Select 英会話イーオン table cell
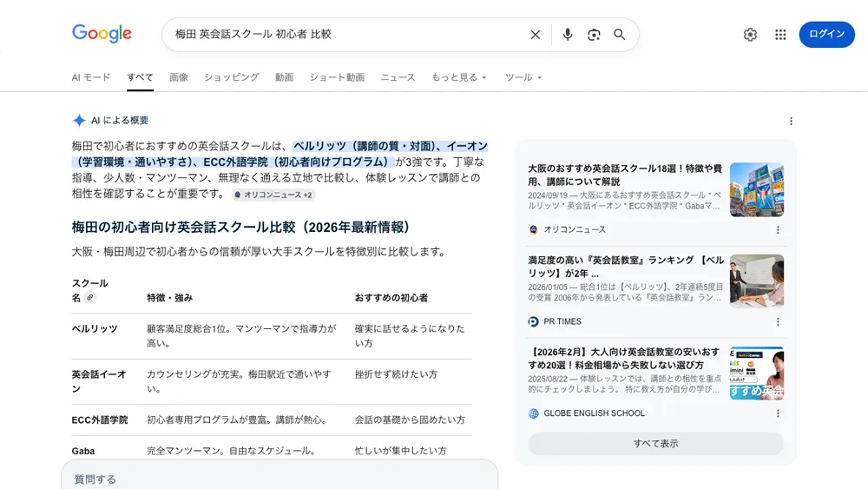Viewport: 868px width, 489px height. pos(99,381)
